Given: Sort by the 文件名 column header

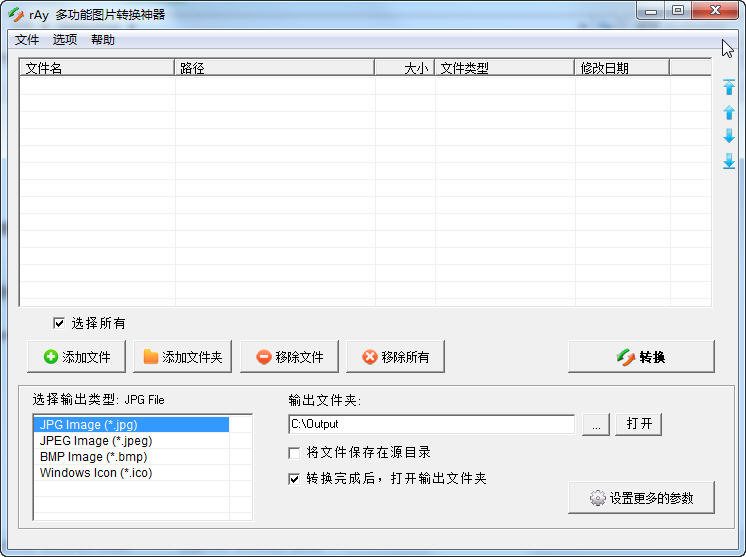Looking at the screenshot, I should (97, 68).
